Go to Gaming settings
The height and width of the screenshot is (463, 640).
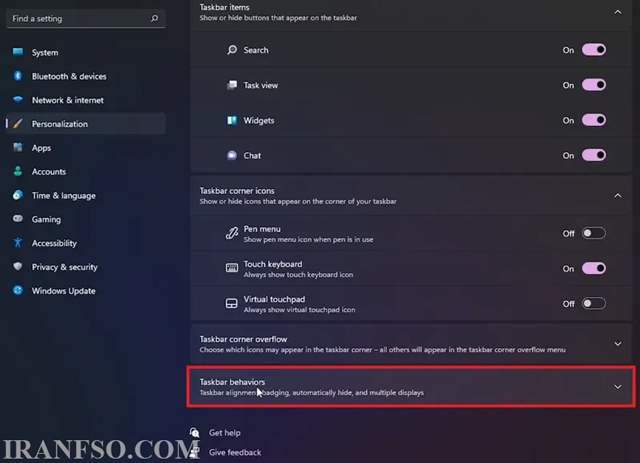86,219
